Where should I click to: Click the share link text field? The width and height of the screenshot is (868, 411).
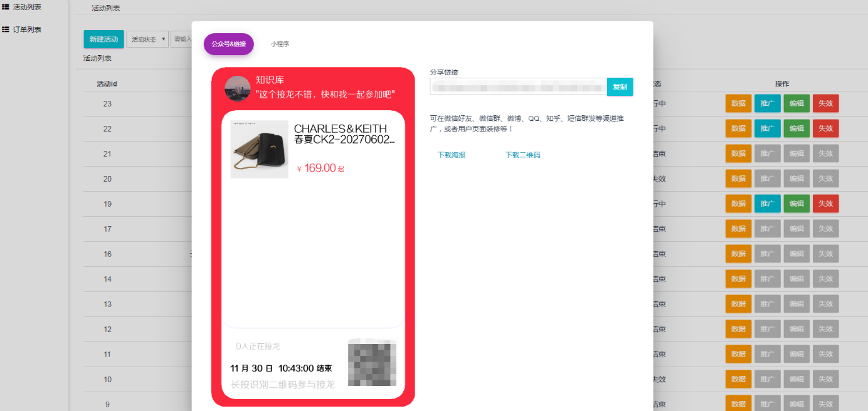coord(518,86)
